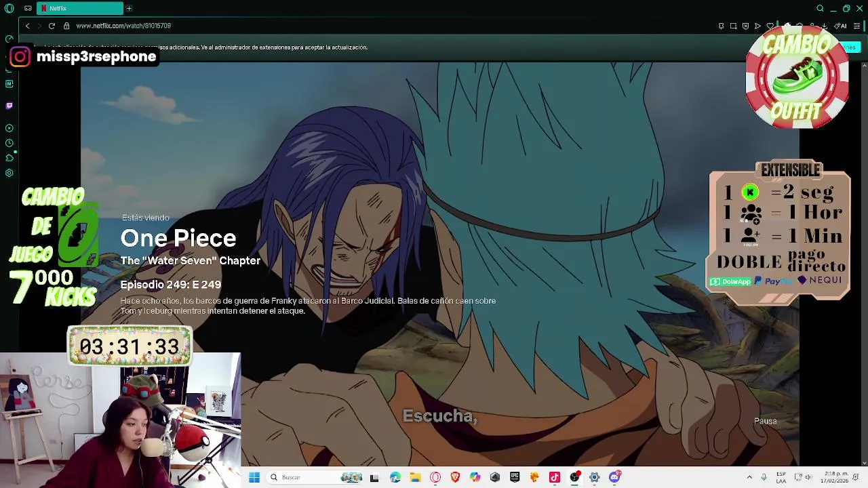The width and height of the screenshot is (868, 488).
Task: Open the M sidebar panel icon
Action: click(9, 84)
